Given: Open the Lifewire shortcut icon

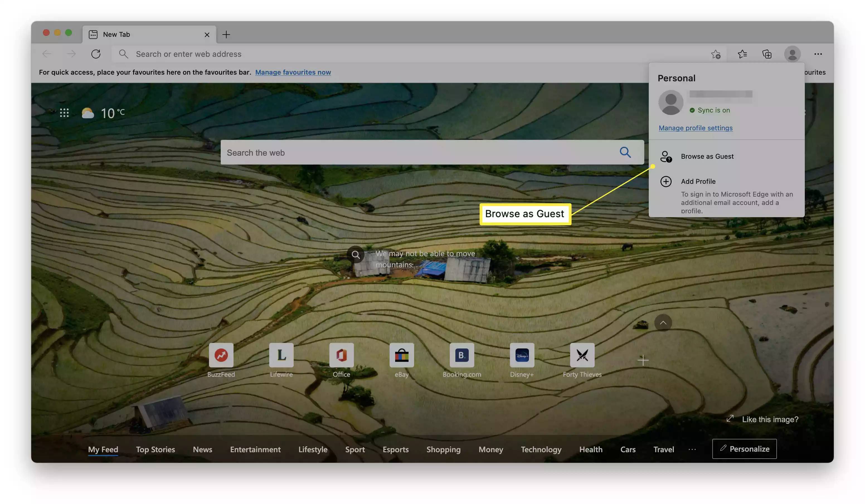Looking at the screenshot, I should pyautogui.click(x=281, y=354).
